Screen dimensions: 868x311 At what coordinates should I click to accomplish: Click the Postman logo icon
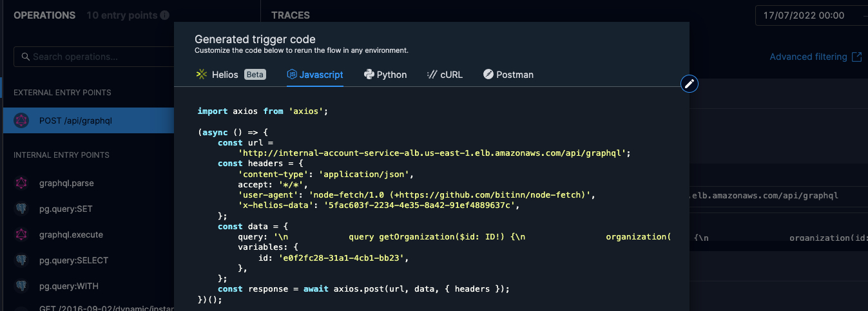(x=488, y=75)
